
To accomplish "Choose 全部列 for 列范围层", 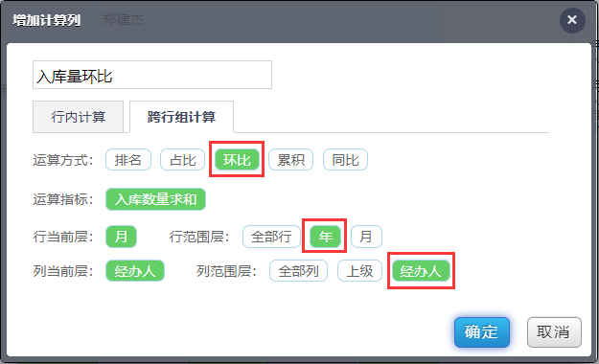I will pyautogui.click(x=298, y=271).
